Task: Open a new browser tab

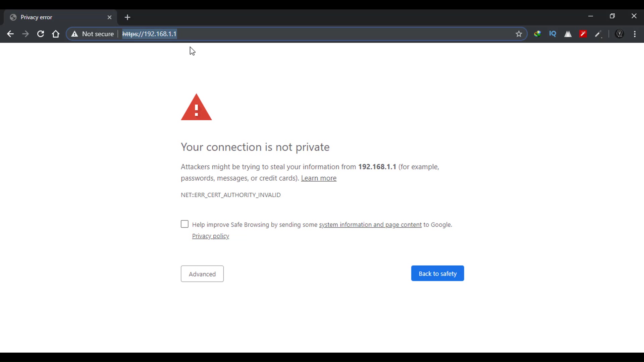Action: 127,17
